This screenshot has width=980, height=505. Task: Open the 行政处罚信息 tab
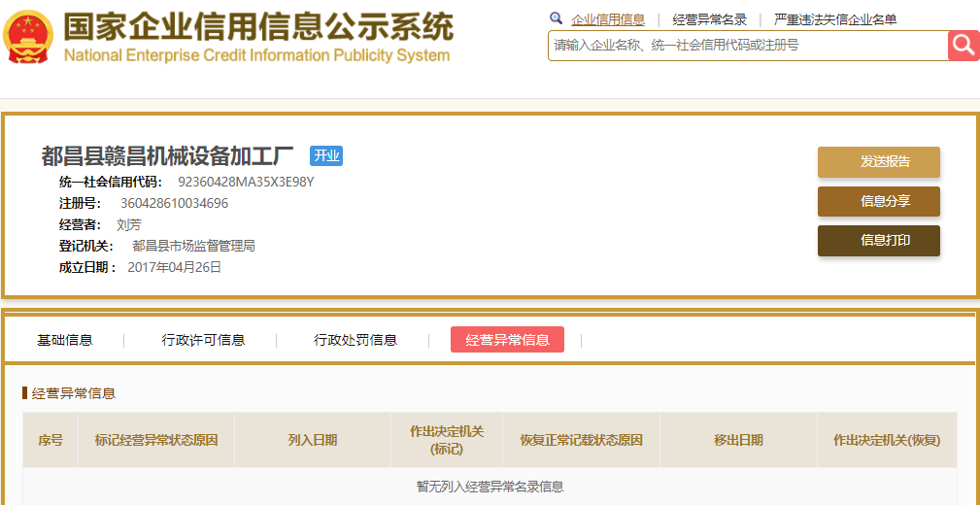point(355,340)
